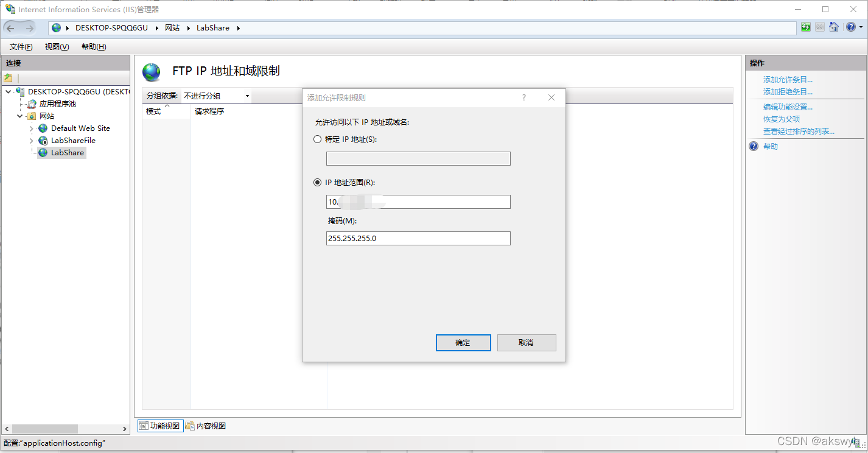Click the Connections panel horizontal scrollbar thumb
The image size is (868, 453).
(44, 429)
